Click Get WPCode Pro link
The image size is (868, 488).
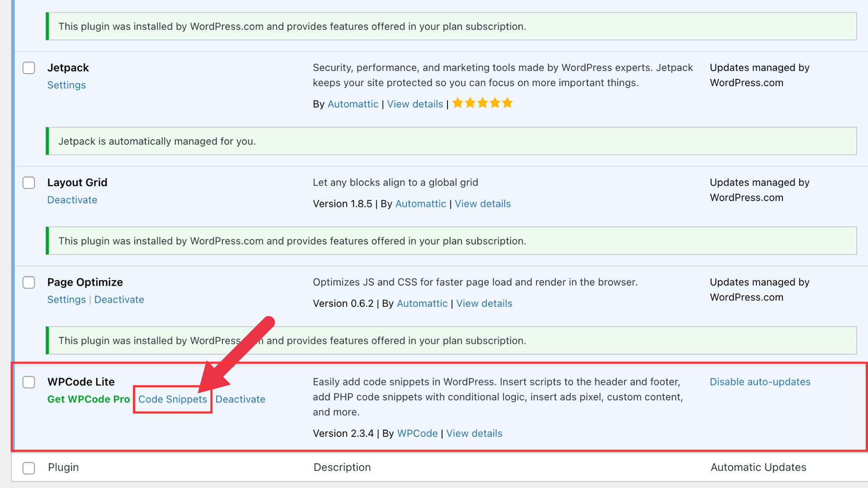point(89,399)
